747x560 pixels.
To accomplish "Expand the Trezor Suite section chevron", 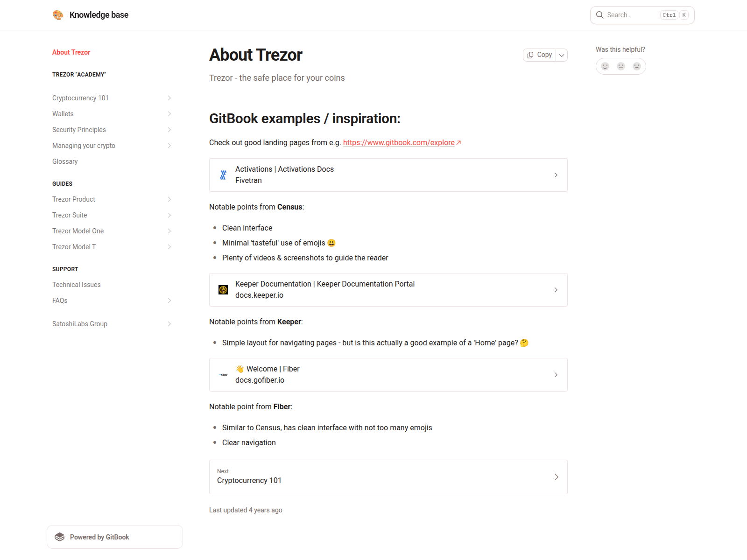I will point(169,215).
